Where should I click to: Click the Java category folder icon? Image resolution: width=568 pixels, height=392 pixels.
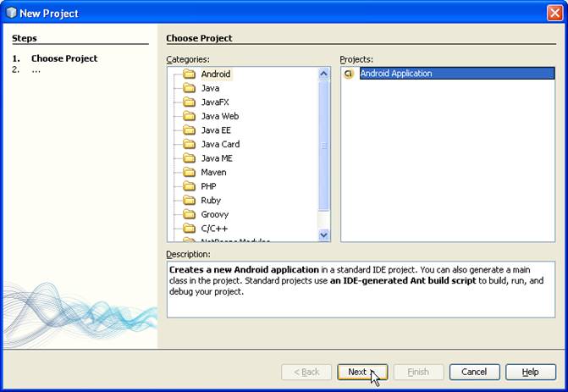click(189, 88)
